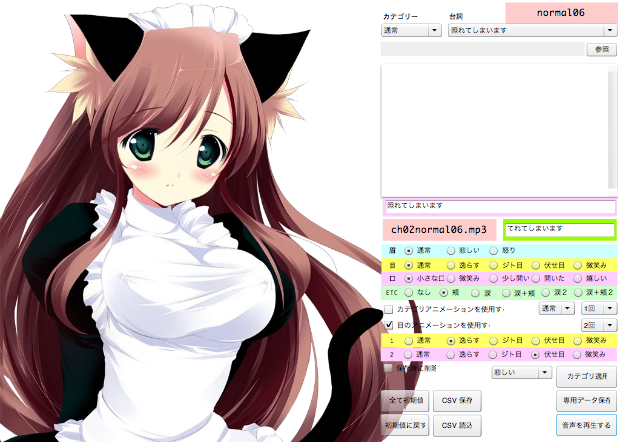Click the 専用データ保存 button
This screenshot has height=442, width=618.
click(x=586, y=400)
